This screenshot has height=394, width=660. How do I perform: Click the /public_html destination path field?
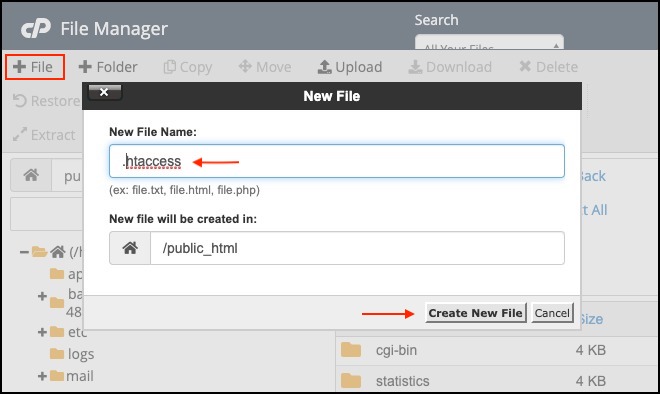pyautogui.click(x=357, y=248)
